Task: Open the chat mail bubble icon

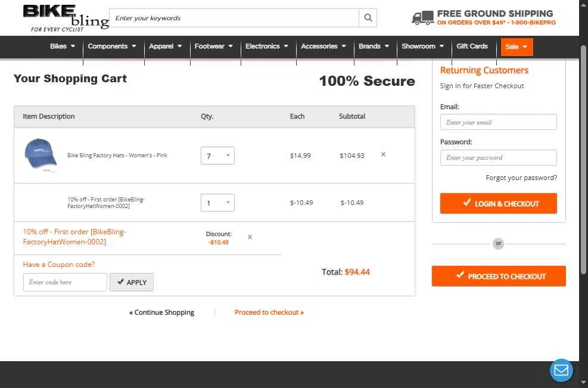Action: tap(561, 370)
